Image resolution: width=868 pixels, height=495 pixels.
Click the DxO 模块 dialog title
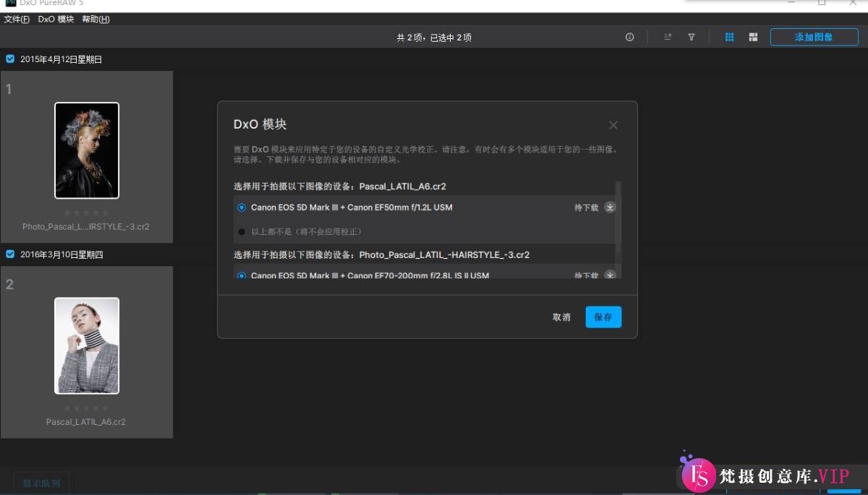[260, 124]
